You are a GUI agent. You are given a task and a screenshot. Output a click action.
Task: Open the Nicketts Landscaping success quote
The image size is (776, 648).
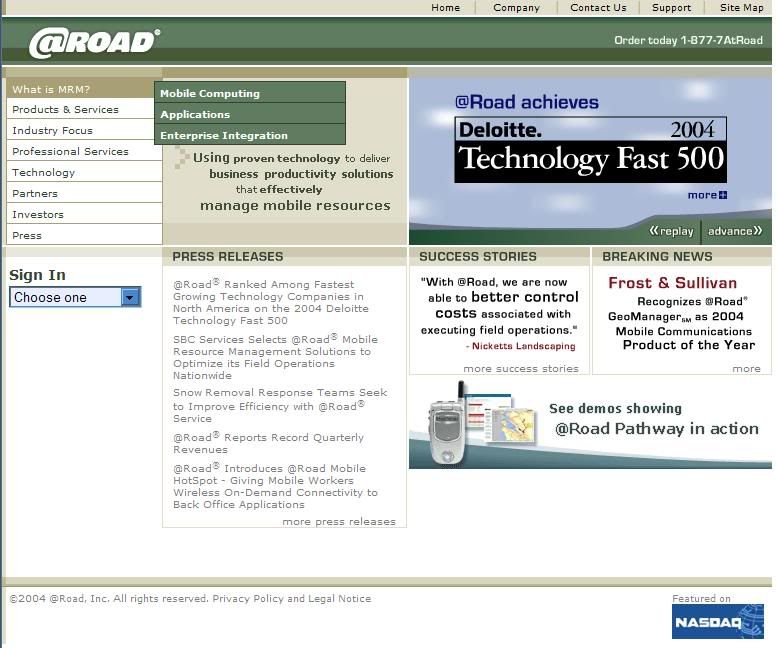[x=499, y=313]
